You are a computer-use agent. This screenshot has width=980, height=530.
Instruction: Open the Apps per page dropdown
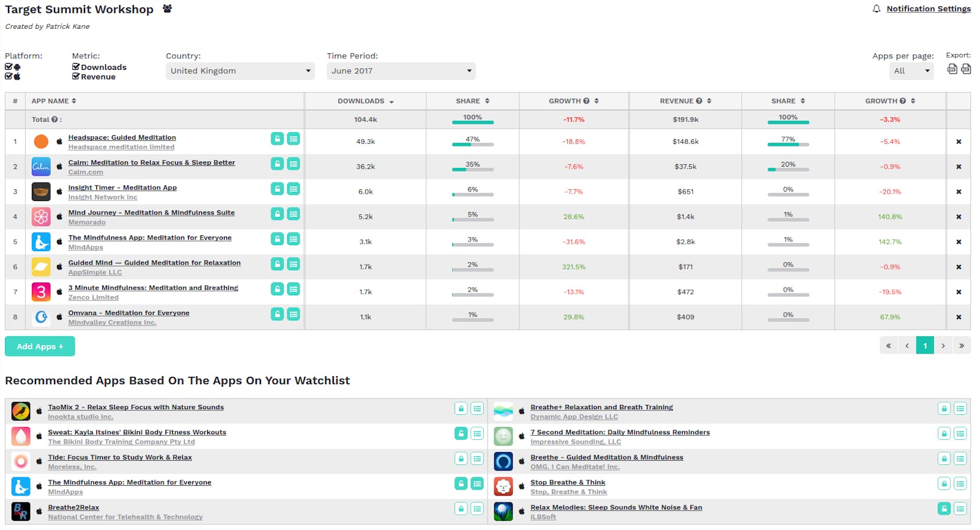coord(911,71)
